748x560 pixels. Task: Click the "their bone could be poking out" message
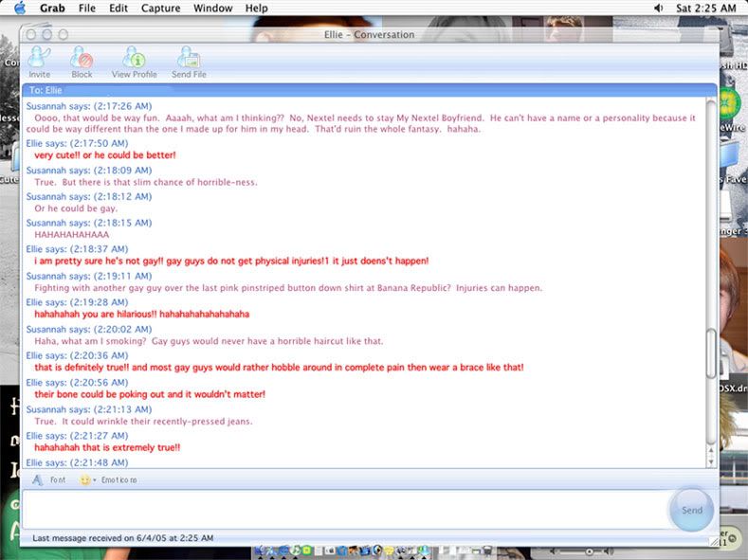click(149, 394)
